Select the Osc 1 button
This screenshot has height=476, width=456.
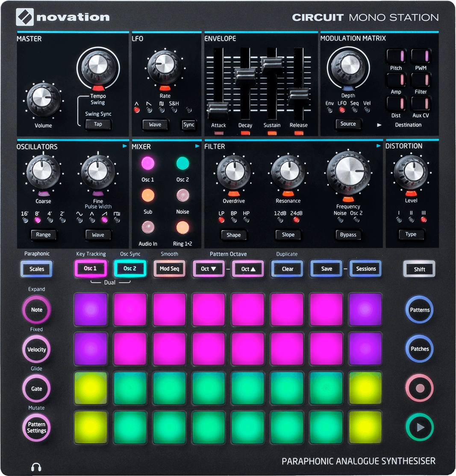click(91, 268)
